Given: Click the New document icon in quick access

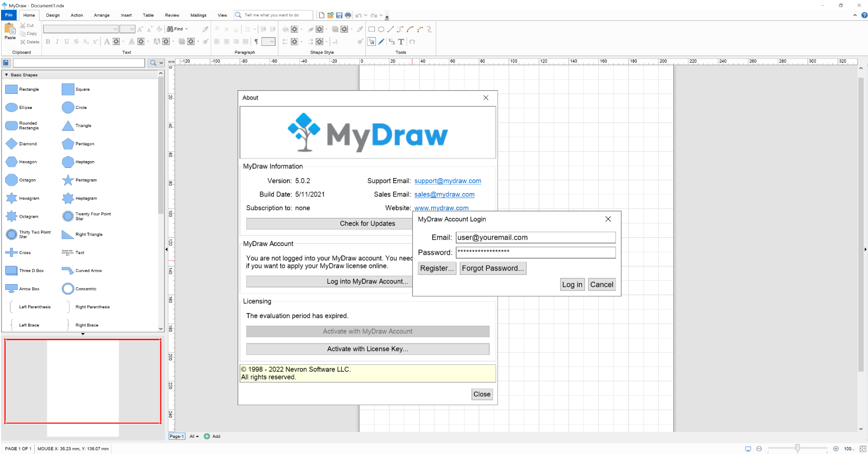Looking at the screenshot, I should pyautogui.click(x=322, y=15).
